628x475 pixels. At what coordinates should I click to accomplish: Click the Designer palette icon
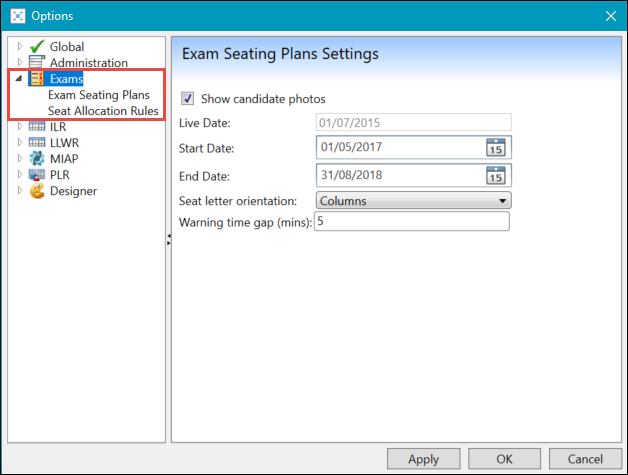coord(37,191)
